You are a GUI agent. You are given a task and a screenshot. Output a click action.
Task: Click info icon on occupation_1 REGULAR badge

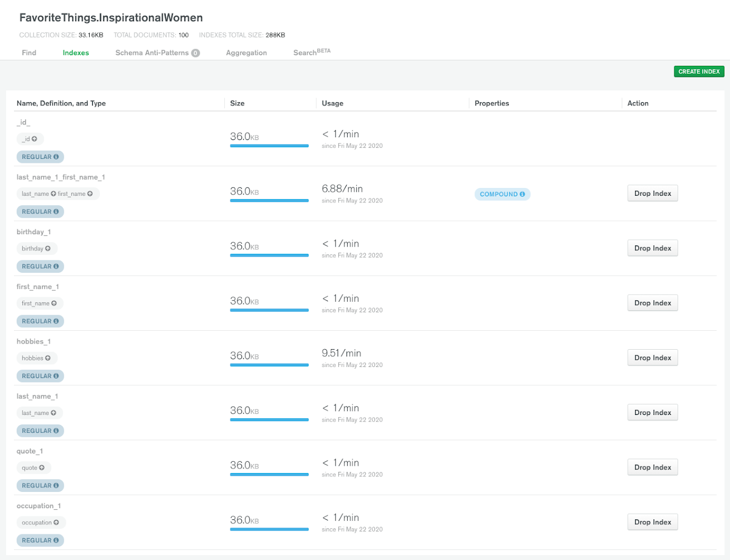[56, 540]
